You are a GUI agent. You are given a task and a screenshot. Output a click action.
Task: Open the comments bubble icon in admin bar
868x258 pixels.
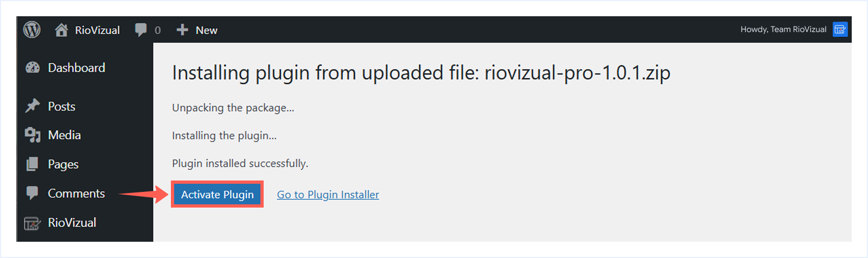pyautogui.click(x=141, y=30)
